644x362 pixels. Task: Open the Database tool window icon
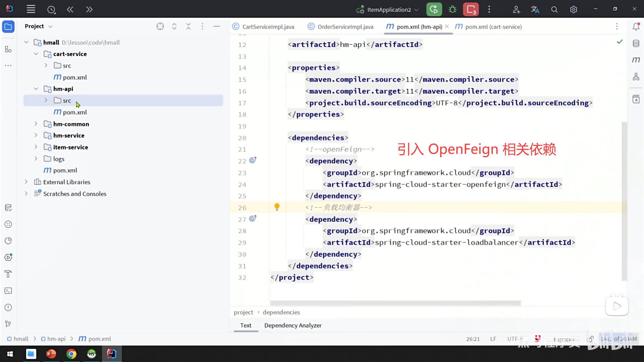636,44
